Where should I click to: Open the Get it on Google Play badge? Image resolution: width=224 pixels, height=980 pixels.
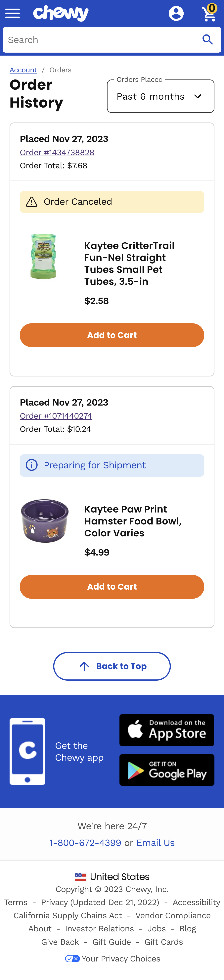167,770
